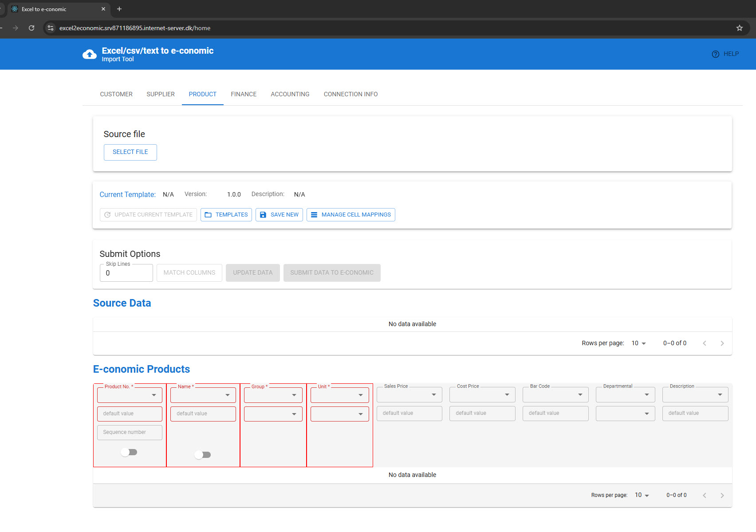Click the UPDATE DATA button
Viewport: 756px width, 532px height.
click(253, 273)
